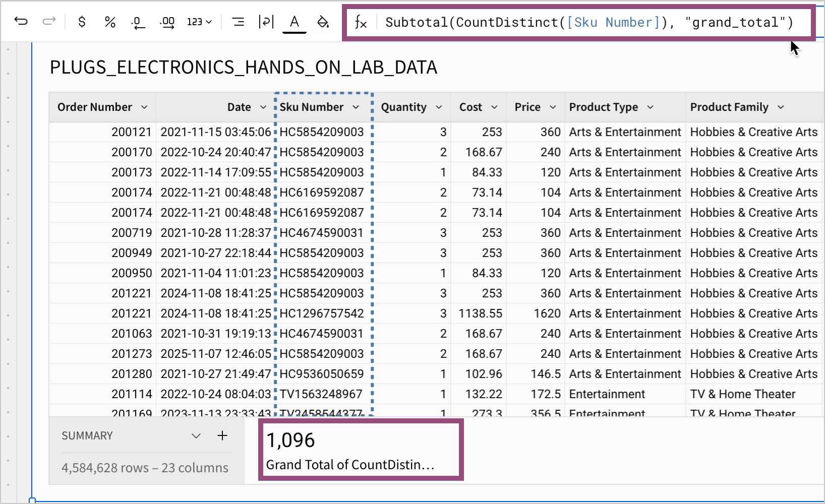Open the 123 number format dropdown
Image resolution: width=825 pixels, height=504 pixels.
[200, 22]
